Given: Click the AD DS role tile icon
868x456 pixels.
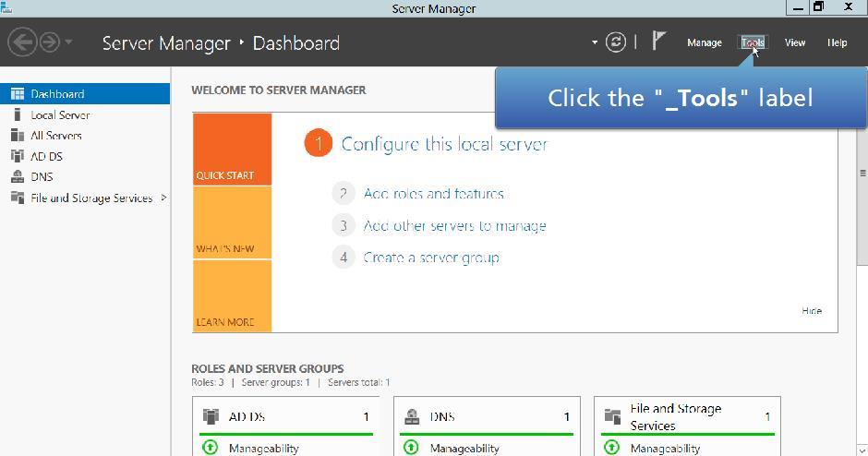Looking at the screenshot, I should click(x=211, y=416).
